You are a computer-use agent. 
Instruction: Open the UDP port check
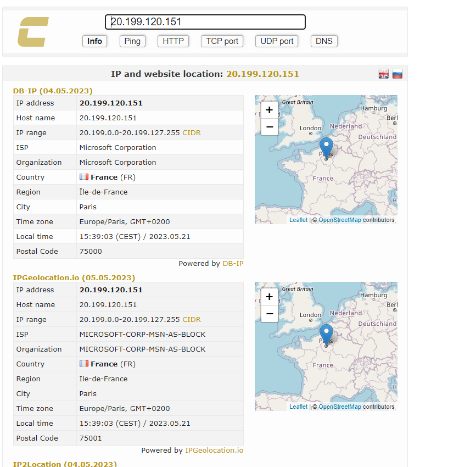277,41
